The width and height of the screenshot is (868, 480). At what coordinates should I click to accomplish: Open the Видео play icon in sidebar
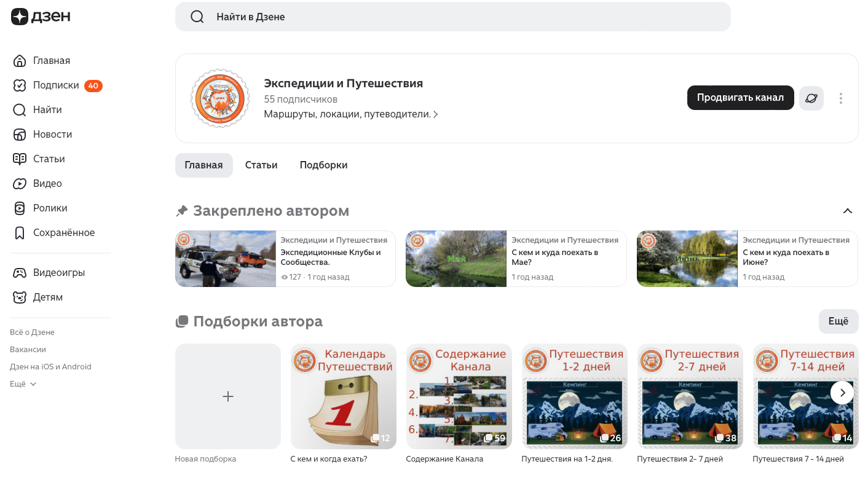click(20, 183)
